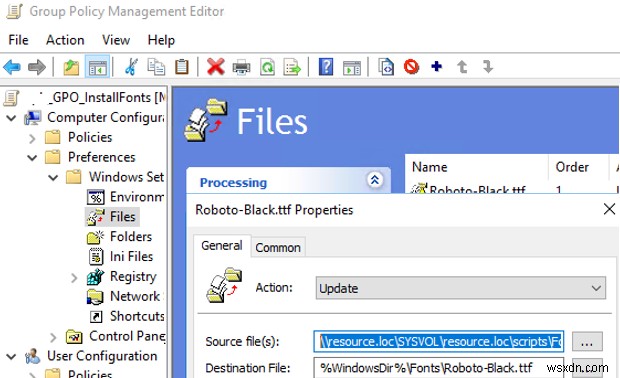Viewport: 620px width, 378px height.
Task: Collapse the Processing panel chevron
Action: [x=374, y=180]
